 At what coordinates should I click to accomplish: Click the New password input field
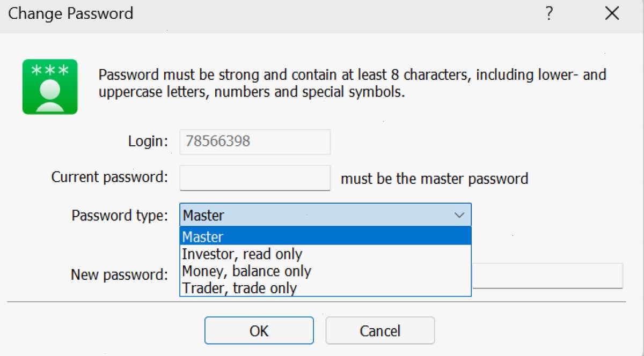[547, 276]
